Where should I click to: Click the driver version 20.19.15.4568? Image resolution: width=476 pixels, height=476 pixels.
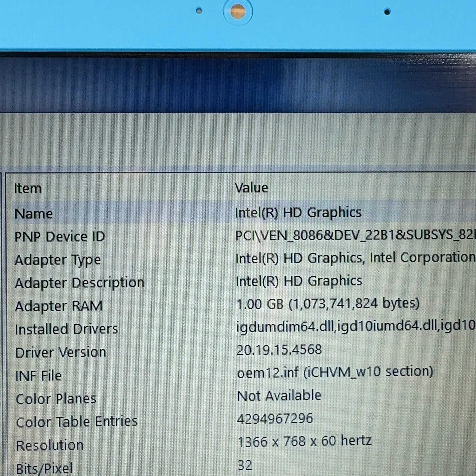point(279,350)
